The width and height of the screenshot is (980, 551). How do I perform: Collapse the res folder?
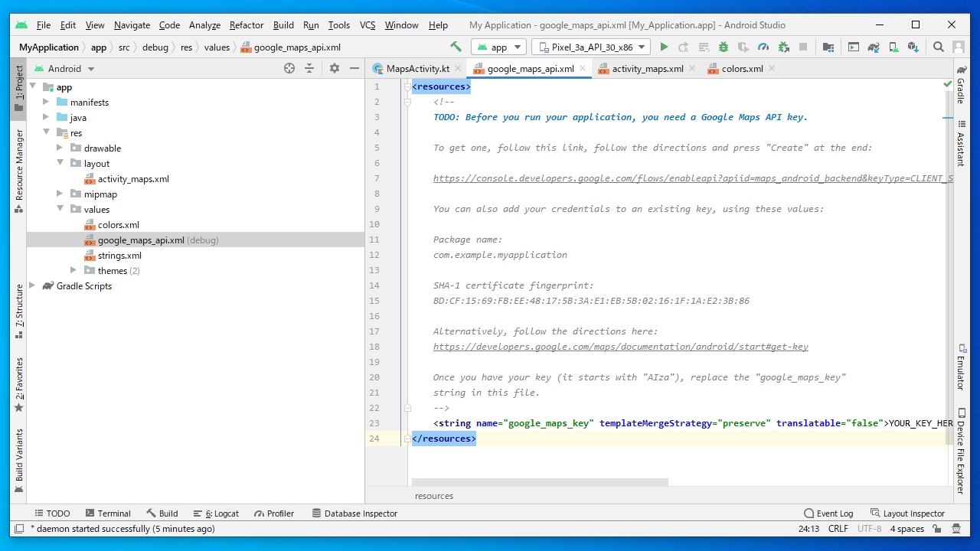pyautogui.click(x=46, y=132)
